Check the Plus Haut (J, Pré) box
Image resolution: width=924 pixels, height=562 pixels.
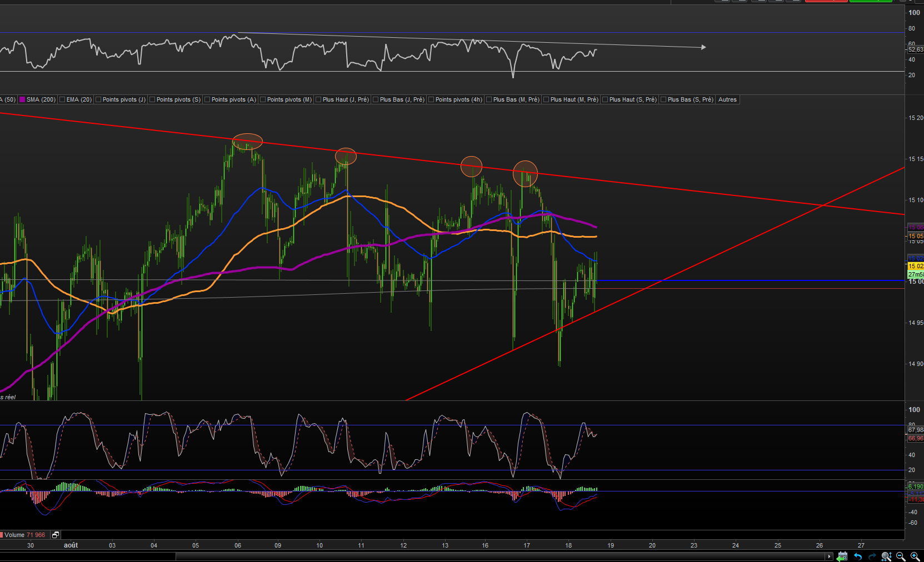pyautogui.click(x=318, y=100)
